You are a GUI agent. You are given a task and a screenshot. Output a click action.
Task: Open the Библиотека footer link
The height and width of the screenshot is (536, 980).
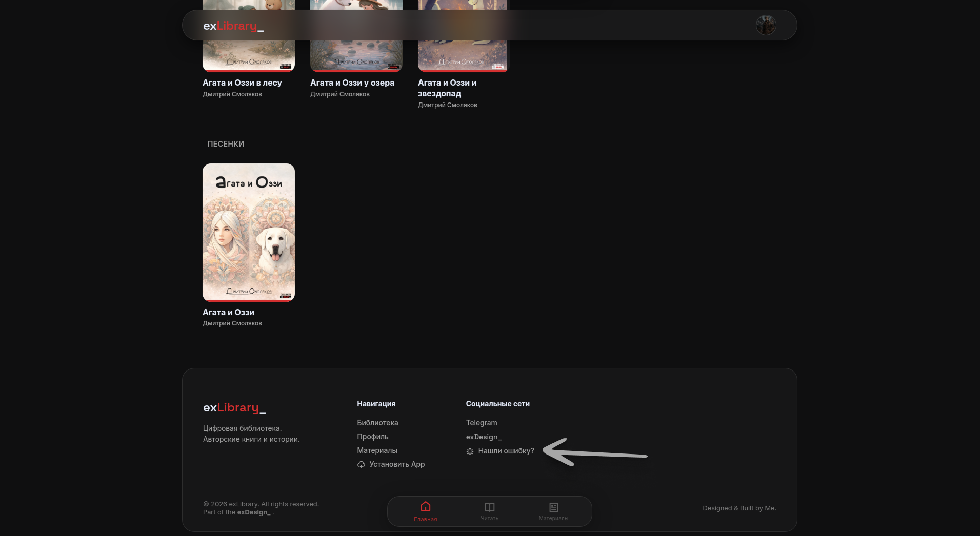coord(377,423)
